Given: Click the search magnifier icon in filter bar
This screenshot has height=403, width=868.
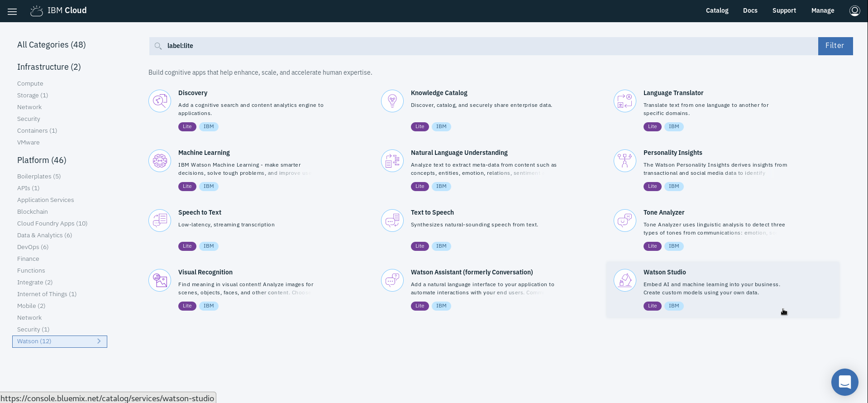Looking at the screenshot, I should click(158, 46).
